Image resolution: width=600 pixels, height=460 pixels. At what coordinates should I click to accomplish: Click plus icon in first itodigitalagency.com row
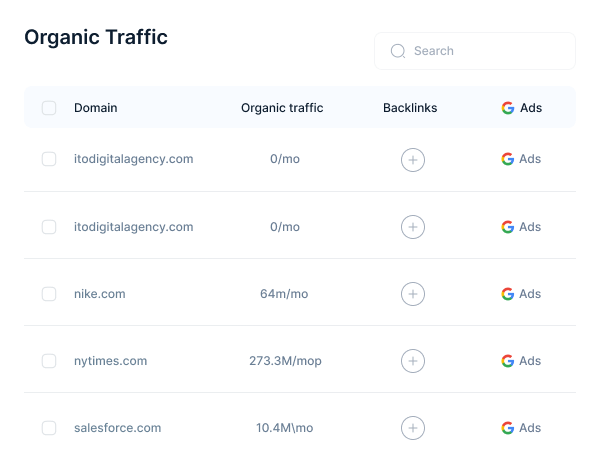(x=413, y=159)
